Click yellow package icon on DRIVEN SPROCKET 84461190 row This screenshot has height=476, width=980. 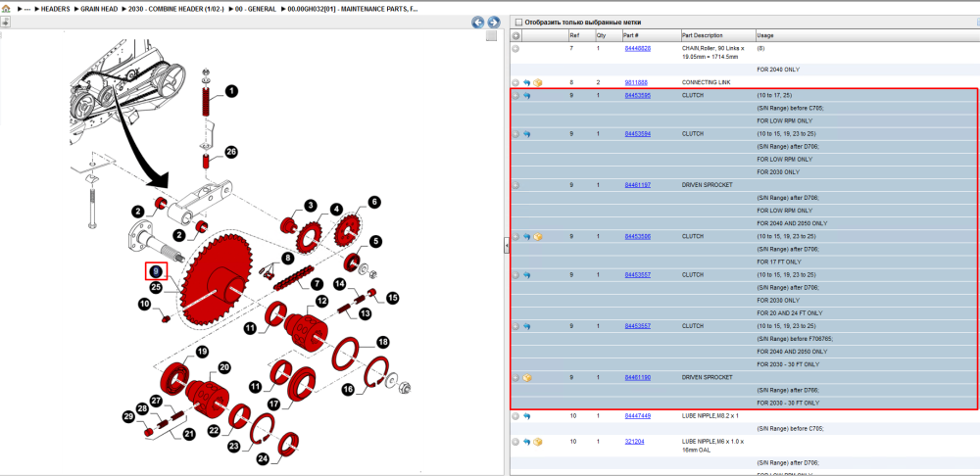click(x=527, y=377)
